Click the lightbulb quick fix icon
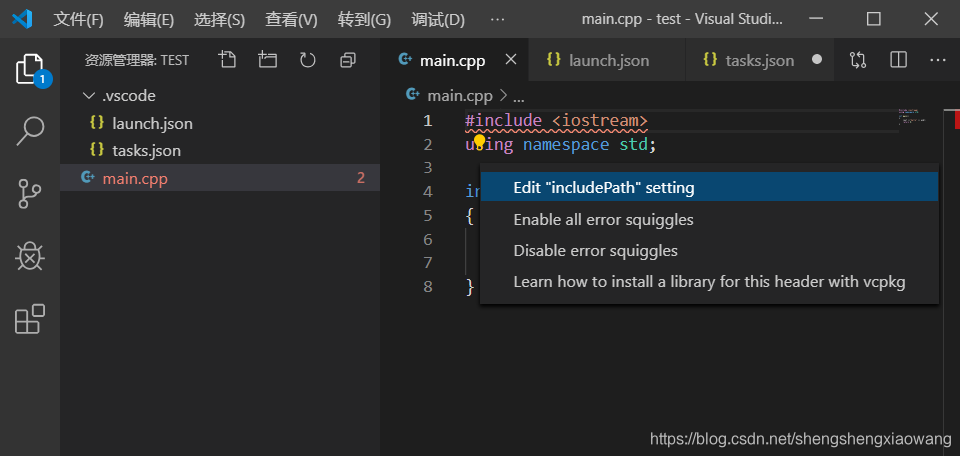961x458 pixels. point(480,142)
